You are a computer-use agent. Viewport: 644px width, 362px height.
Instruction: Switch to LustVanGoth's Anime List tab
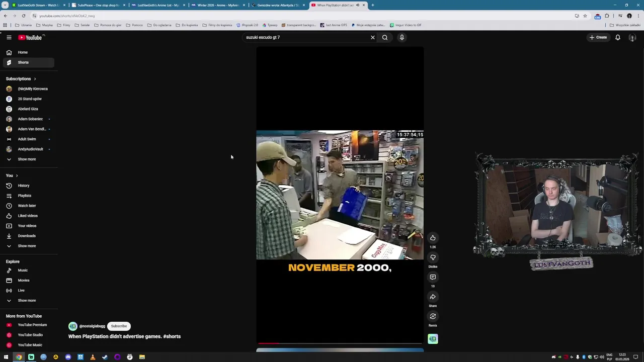pyautogui.click(x=158, y=5)
